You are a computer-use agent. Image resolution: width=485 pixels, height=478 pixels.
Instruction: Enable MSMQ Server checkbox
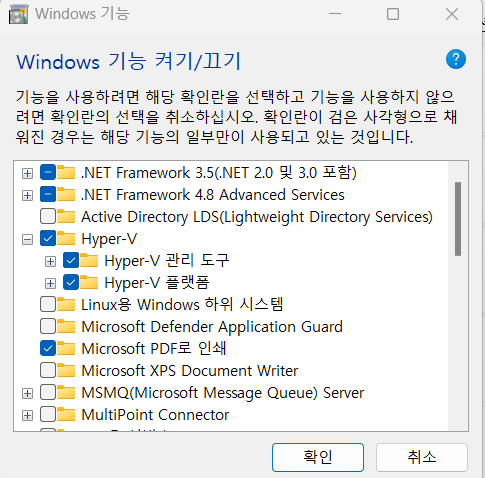(x=48, y=393)
